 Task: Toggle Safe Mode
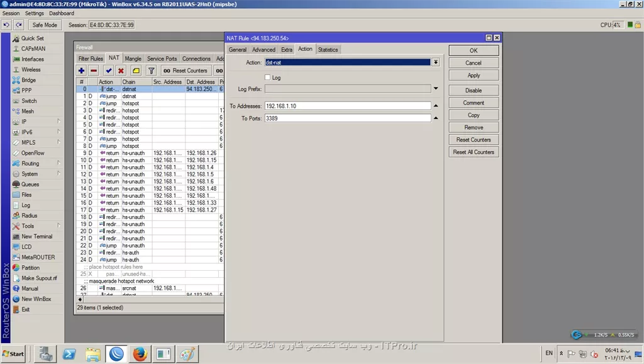point(45,25)
